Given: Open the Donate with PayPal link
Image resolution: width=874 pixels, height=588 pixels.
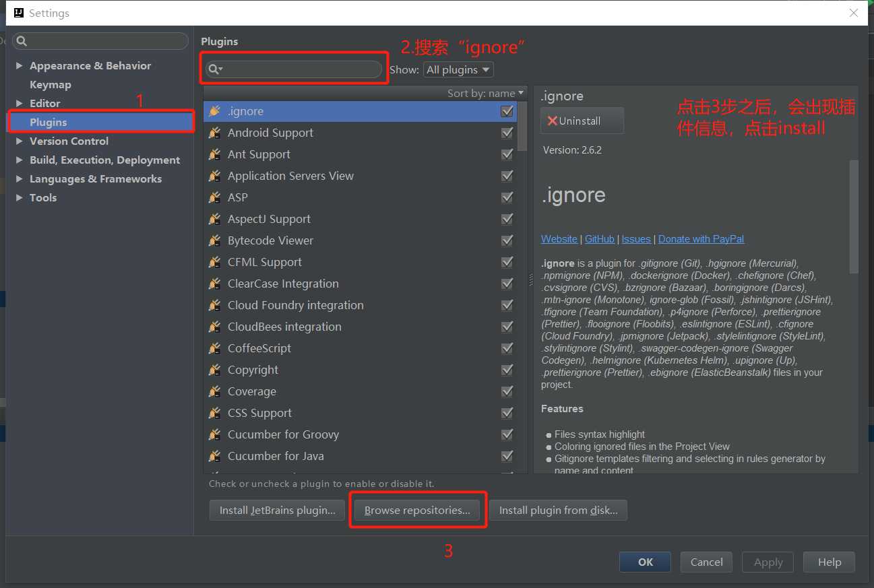Looking at the screenshot, I should tap(701, 239).
